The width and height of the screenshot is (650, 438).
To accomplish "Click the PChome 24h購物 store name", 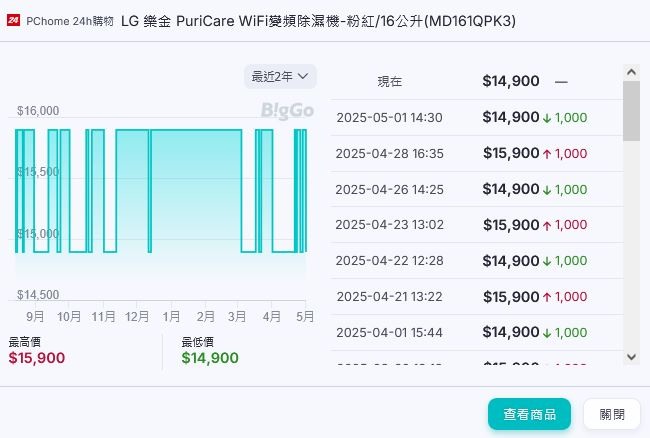I will tap(70, 21).
